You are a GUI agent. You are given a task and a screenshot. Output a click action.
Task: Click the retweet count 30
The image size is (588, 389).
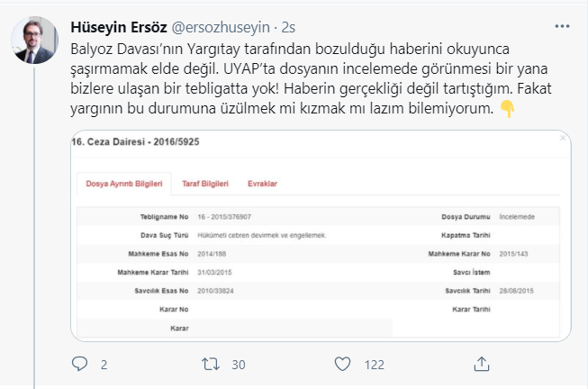coord(240,365)
